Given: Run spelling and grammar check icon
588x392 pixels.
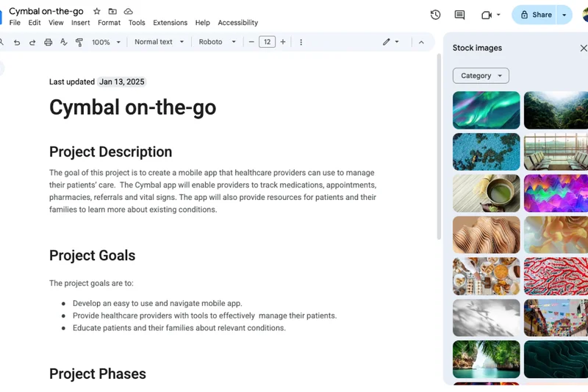Looking at the screenshot, I should tap(64, 42).
